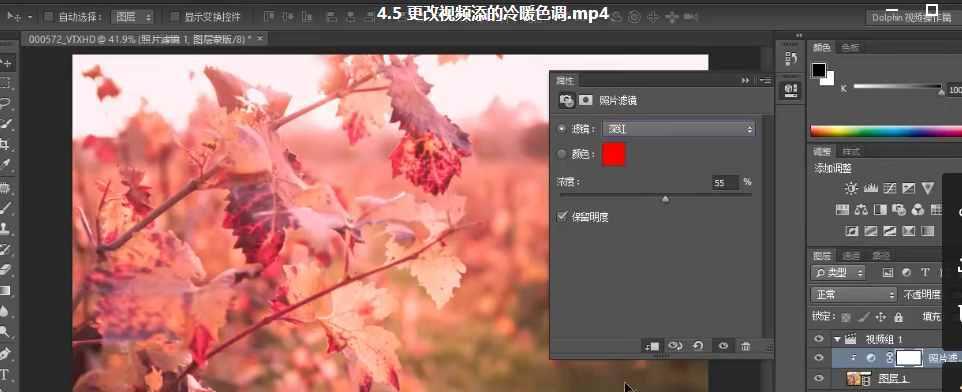
Task: Filter layers by adjustment layer icon
Action: [x=907, y=272]
